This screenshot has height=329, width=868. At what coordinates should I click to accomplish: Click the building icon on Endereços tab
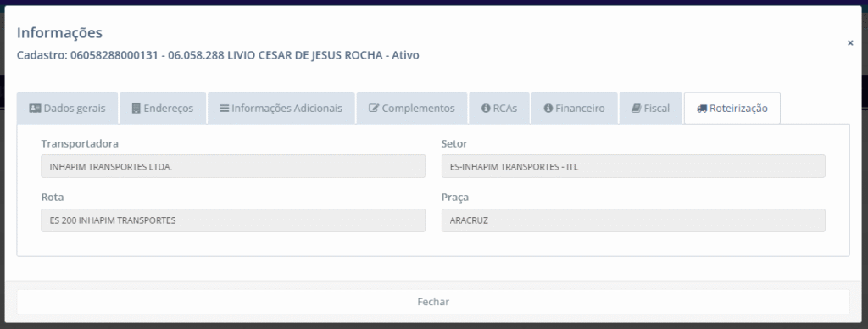136,109
